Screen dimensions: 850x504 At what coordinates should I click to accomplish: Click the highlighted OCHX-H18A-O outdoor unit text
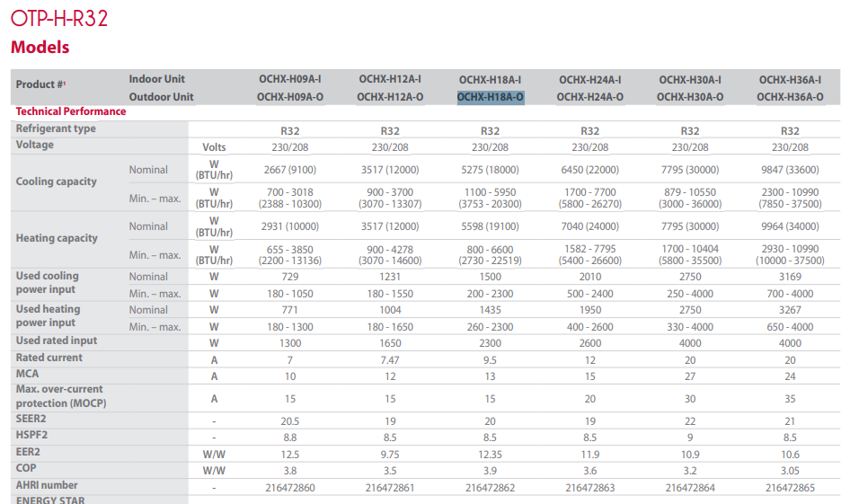(x=490, y=97)
